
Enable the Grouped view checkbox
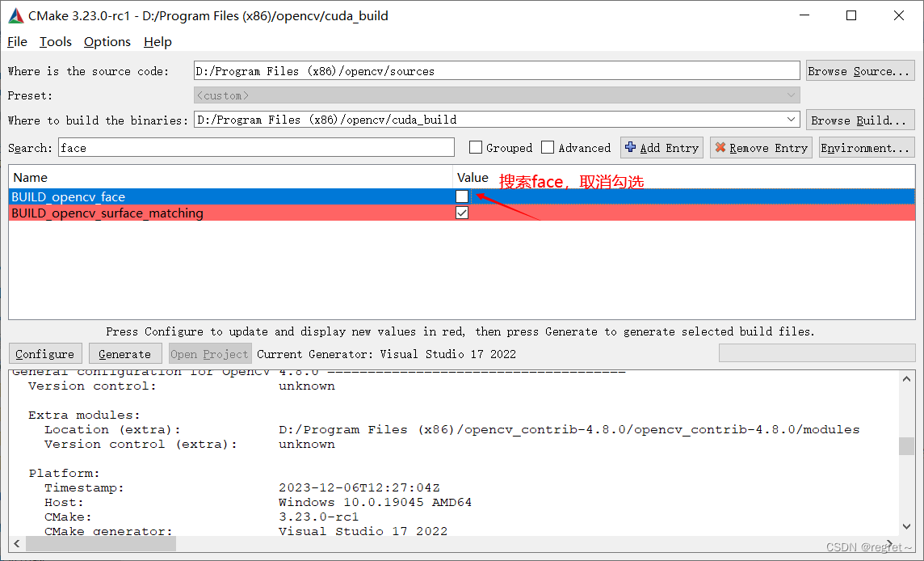[475, 147]
